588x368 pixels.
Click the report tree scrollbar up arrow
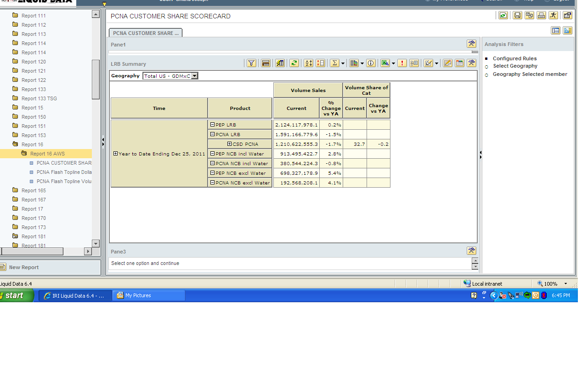96,14
